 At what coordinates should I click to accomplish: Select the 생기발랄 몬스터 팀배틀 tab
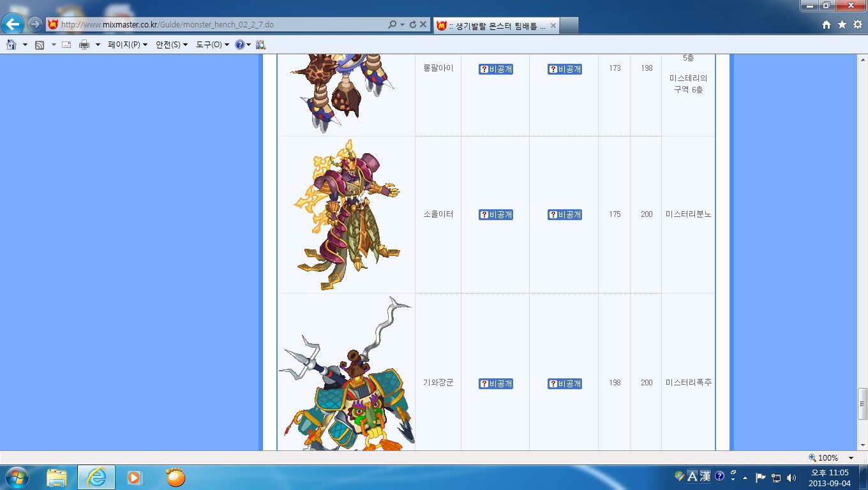point(497,26)
